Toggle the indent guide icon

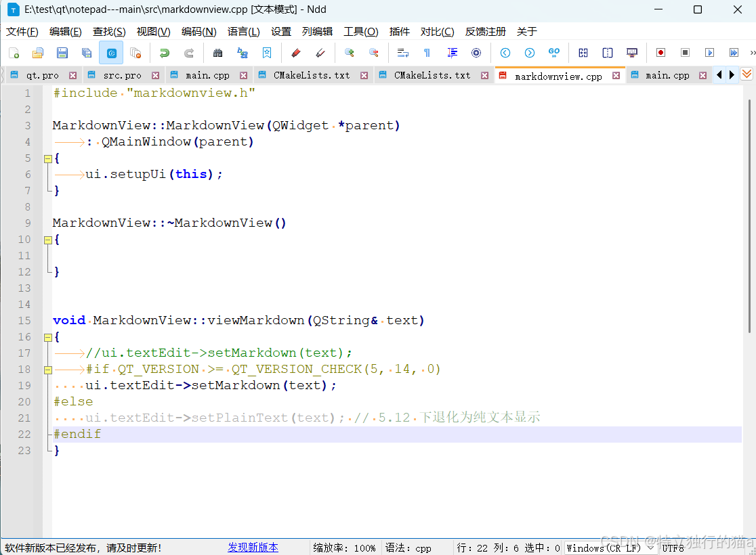tap(452, 53)
